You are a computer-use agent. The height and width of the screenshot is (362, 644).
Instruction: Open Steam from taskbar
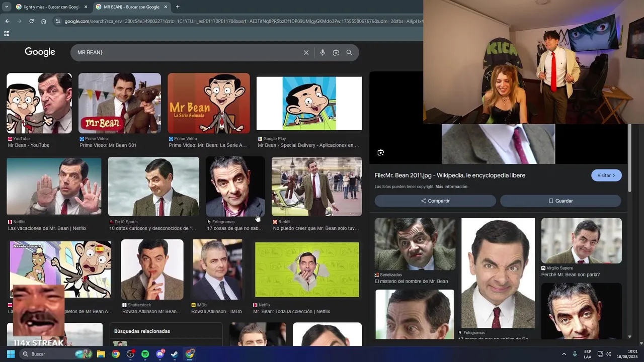pos(175,354)
